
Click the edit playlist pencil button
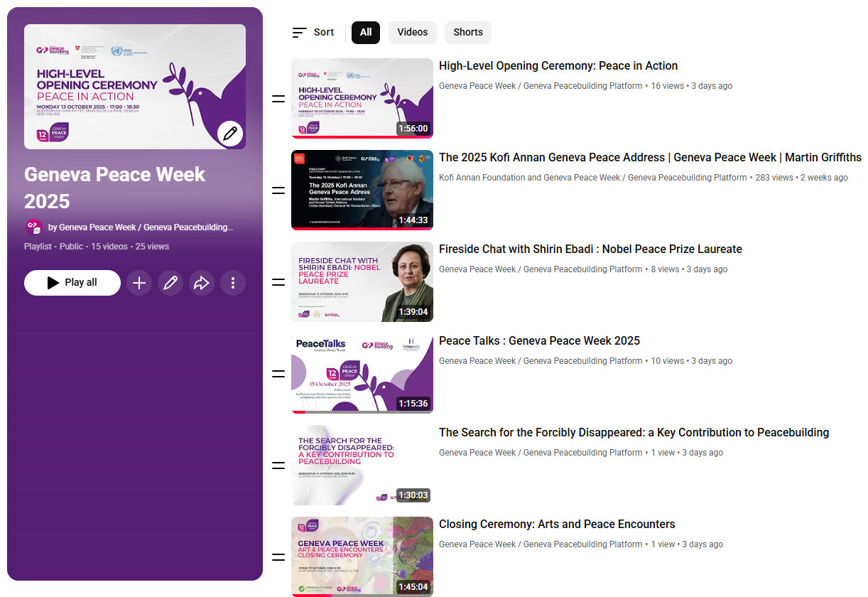(x=170, y=283)
